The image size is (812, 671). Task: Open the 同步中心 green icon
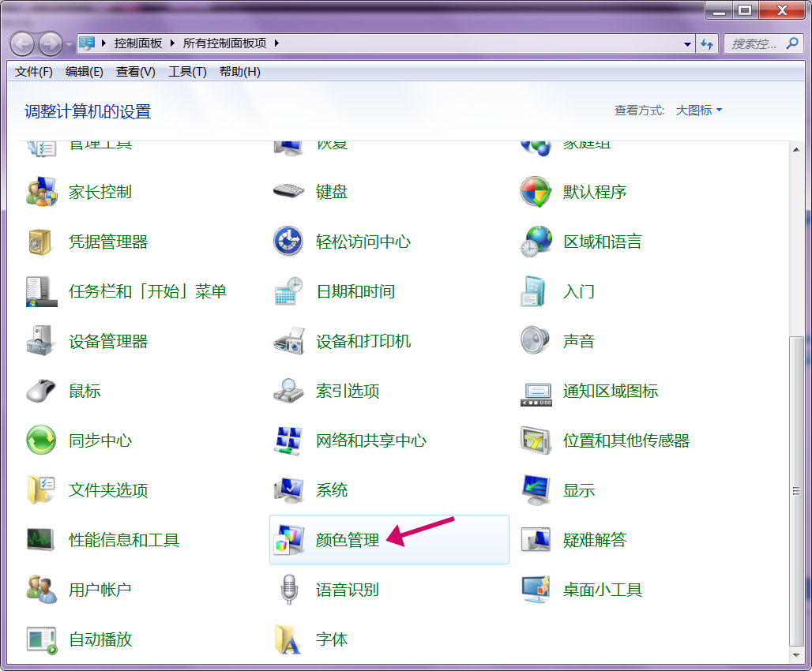(41, 440)
